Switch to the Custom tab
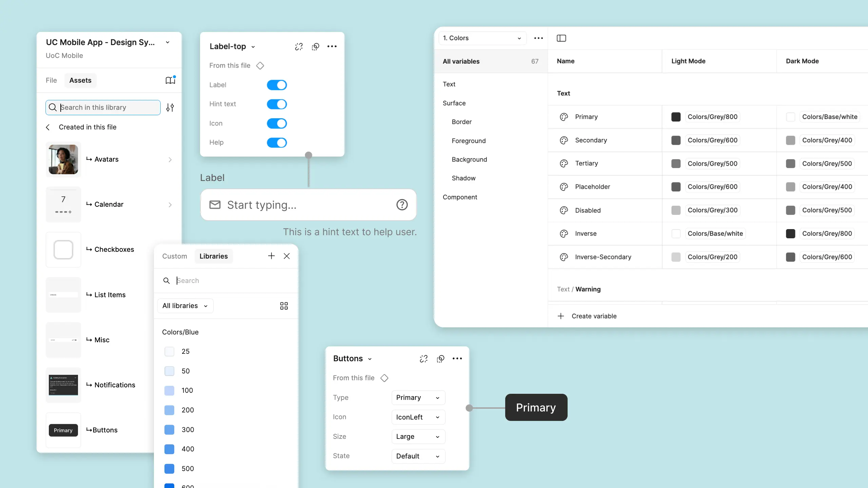This screenshot has width=868, height=488. tap(174, 256)
